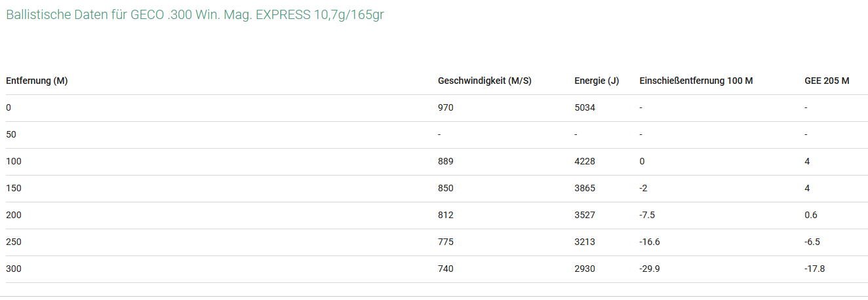The height and width of the screenshot is (300, 868).
Task: Click the -17.8 GEE value
Action: coord(815,269)
